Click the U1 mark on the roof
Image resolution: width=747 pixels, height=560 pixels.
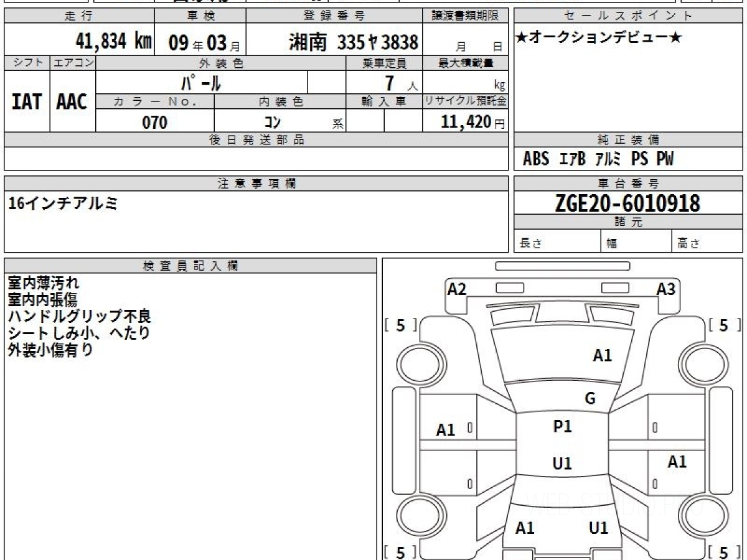562,464
